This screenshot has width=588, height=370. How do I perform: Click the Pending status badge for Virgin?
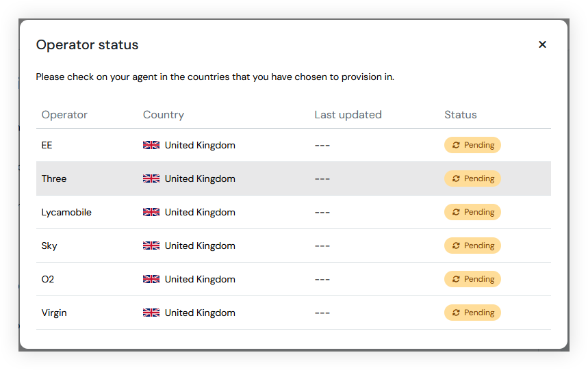pos(472,313)
